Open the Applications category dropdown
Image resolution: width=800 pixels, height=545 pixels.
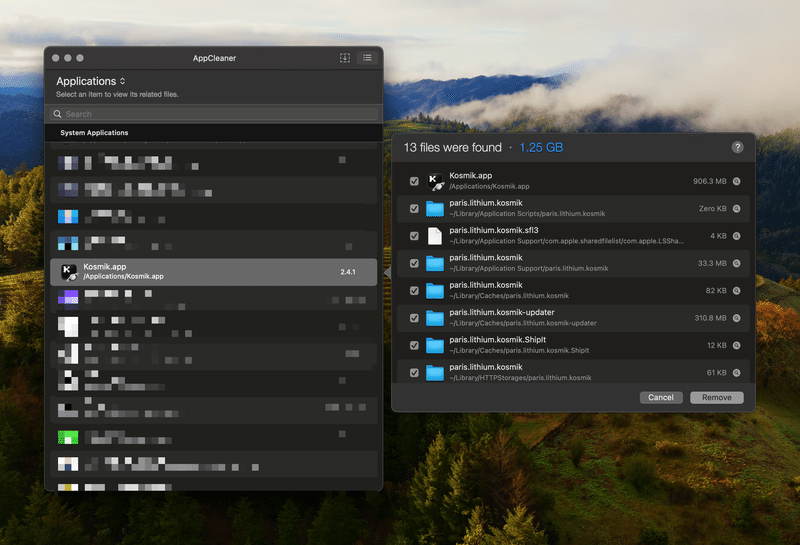tap(91, 81)
